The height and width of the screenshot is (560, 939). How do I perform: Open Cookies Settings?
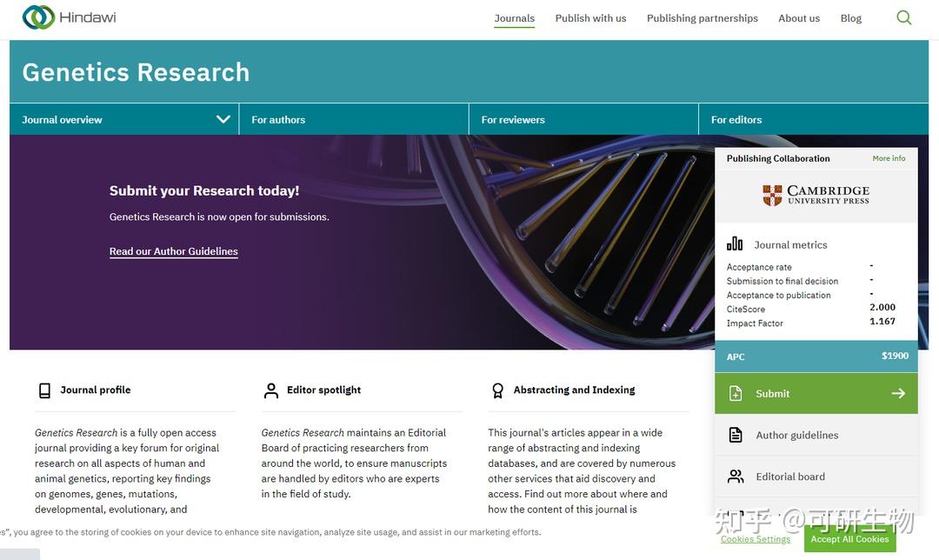click(x=755, y=538)
